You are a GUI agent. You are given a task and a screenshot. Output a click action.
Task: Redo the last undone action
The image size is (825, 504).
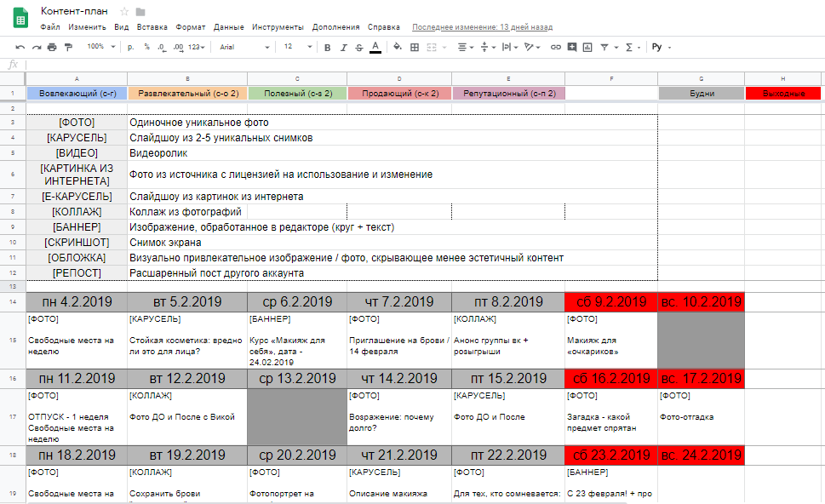[x=37, y=48]
